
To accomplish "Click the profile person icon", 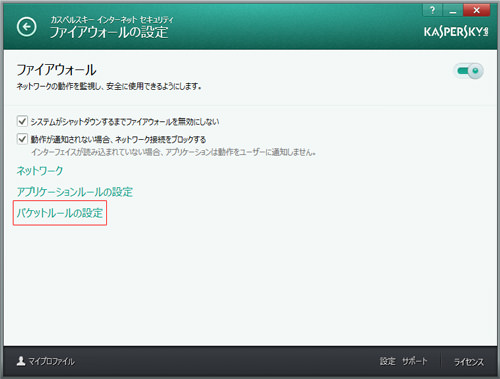I will [x=21, y=361].
